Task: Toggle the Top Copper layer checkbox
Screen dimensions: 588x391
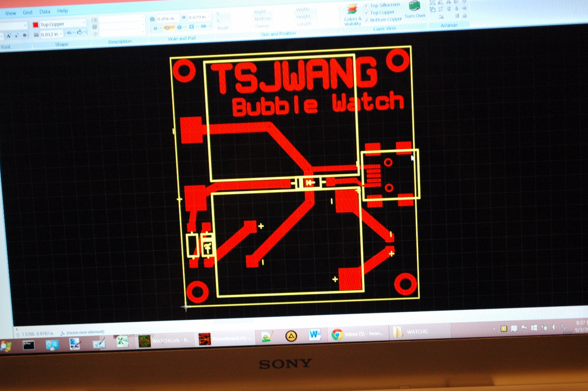Action: (x=366, y=13)
